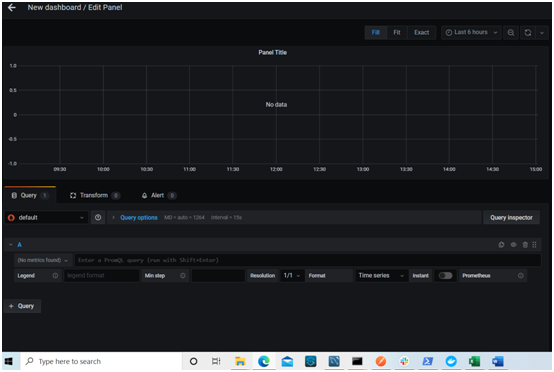Click the Panel Title heading

click(x=272, y=52)
